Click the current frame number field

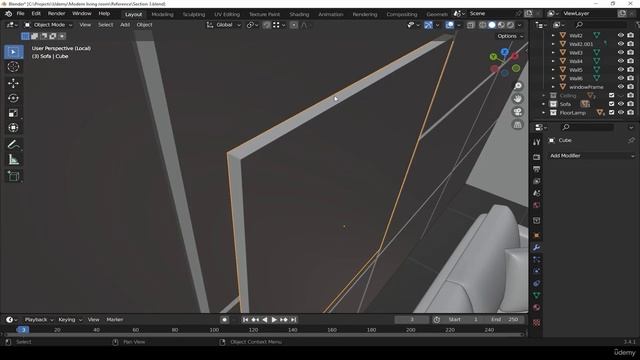(x=411, y=320)
